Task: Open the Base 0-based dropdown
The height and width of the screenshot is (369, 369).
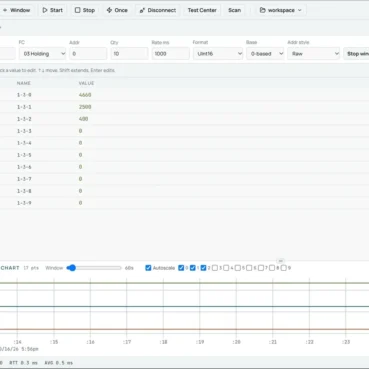Action: [x=265, y=54]
